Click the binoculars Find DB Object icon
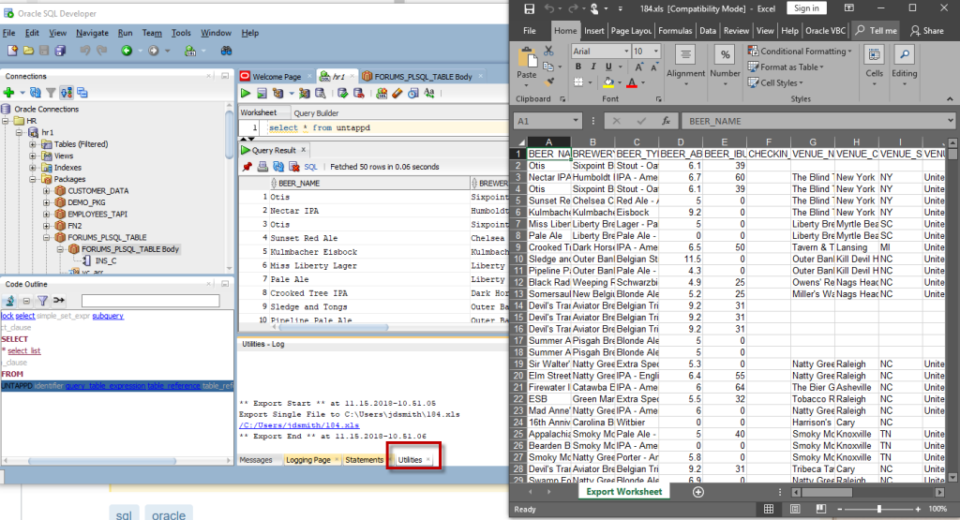Image resolution: width=960 pixels, height=520 pixels. pyautogui.click(x=227, y=51)
